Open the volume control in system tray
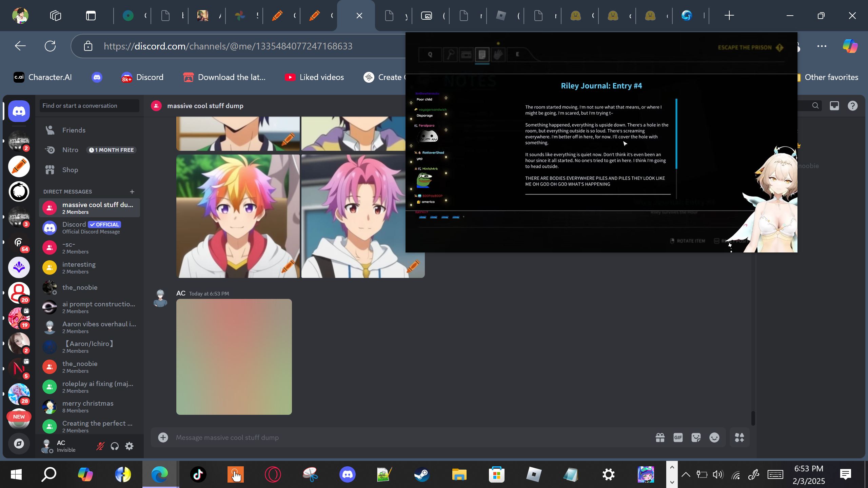The width and height of the screenshot is (868, 488). pyautogui.click(x=718, y=474)
